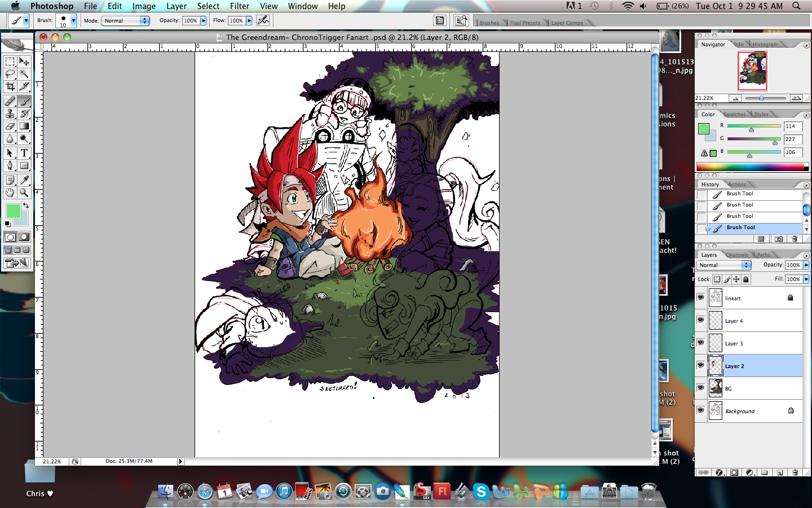Switch to the Channels tab
Screen dimensions: 812x508
coord(737,255)
